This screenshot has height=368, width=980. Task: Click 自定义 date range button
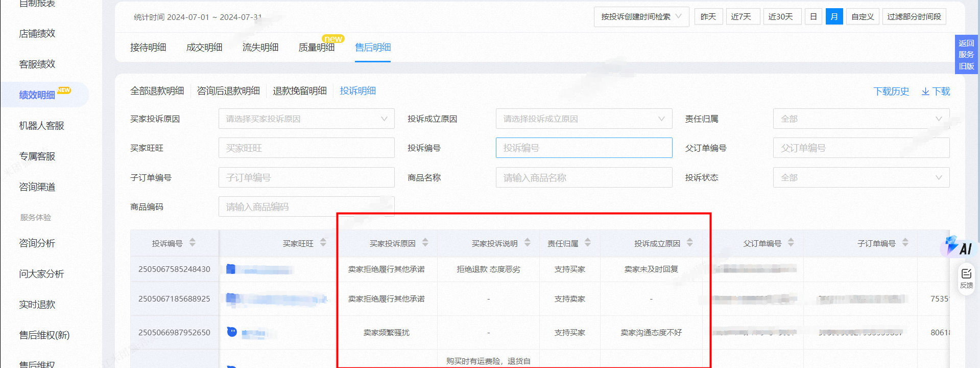[x=863, y=17]
